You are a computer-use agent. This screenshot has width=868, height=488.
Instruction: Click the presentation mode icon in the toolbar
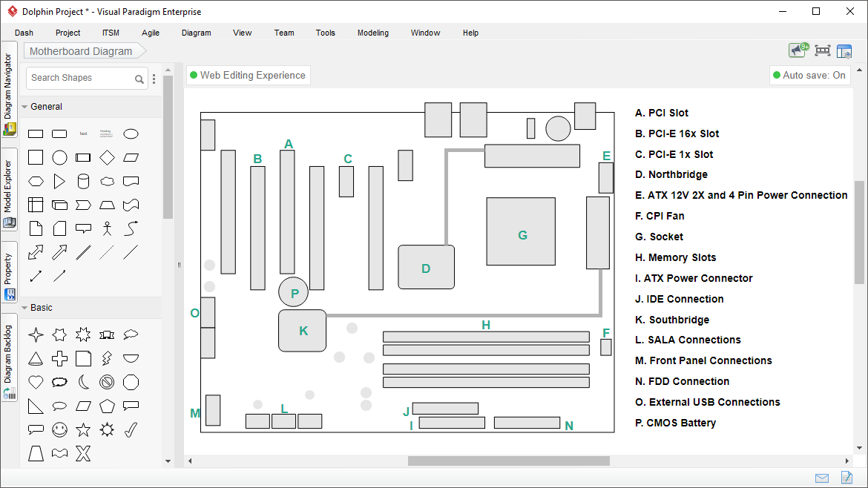[x=821, y=50]
